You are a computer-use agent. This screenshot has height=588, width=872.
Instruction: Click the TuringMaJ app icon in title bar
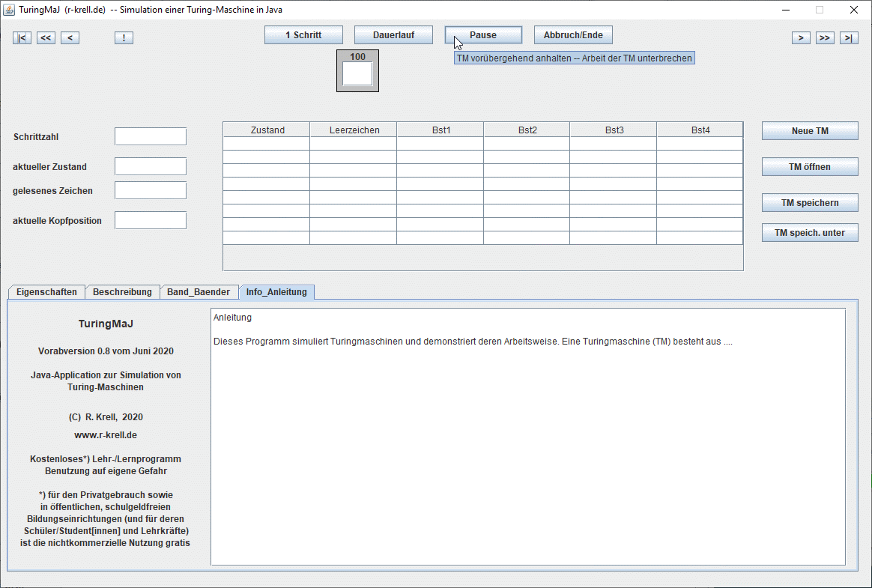coord(10,10)
